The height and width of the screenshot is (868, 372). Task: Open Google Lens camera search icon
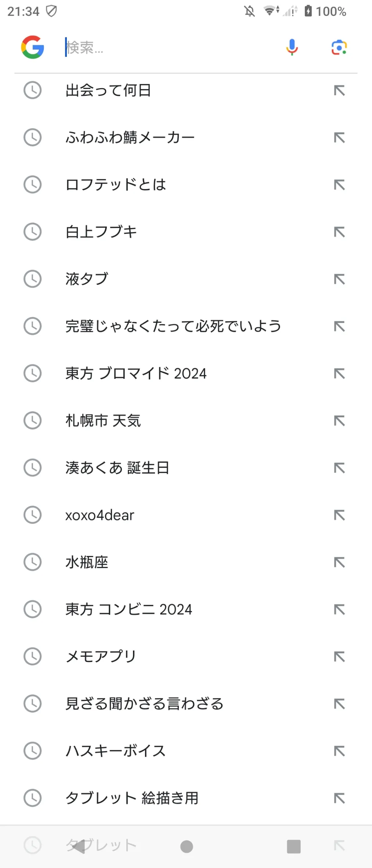pyautogui.click(x=339, y=47)
